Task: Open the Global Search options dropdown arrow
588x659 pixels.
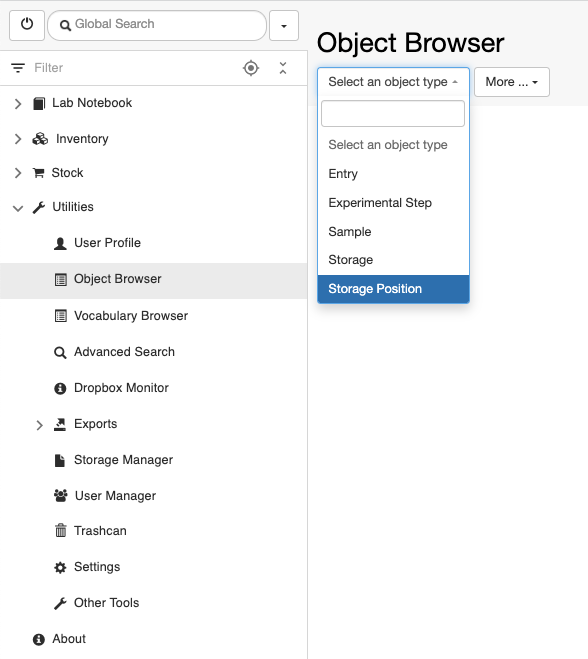Action: [284, 25]
